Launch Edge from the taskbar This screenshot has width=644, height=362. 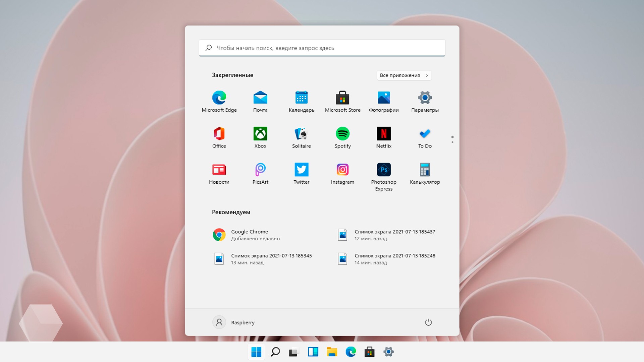click(351, 352)
